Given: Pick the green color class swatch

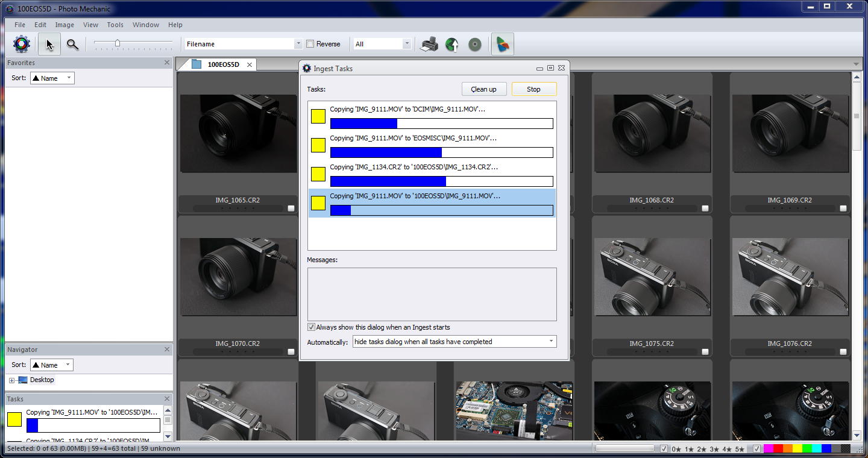Looking at the screenshot, I should (x=808, y=449).
